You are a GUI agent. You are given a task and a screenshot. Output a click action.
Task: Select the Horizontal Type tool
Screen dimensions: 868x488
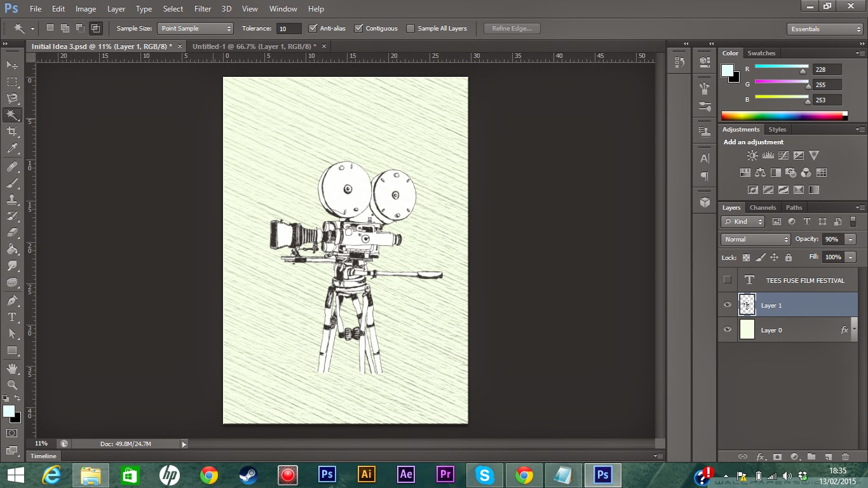tap(11, 316)
